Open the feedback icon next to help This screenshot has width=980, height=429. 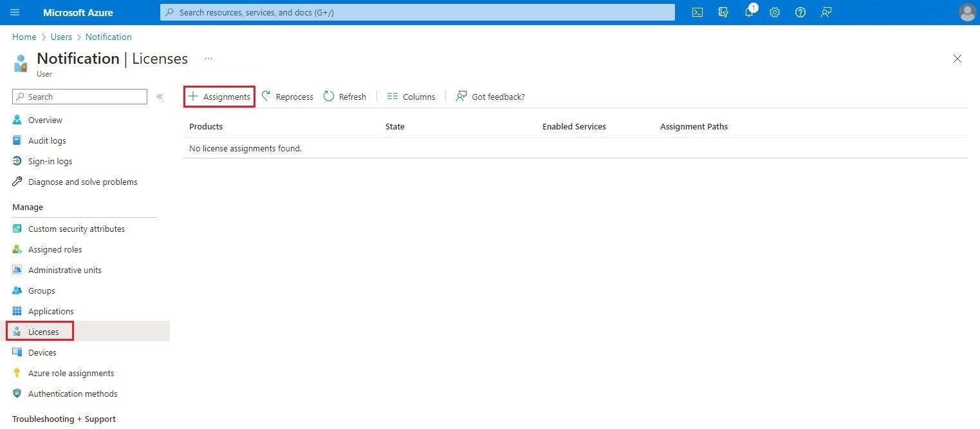click(826, 12)
